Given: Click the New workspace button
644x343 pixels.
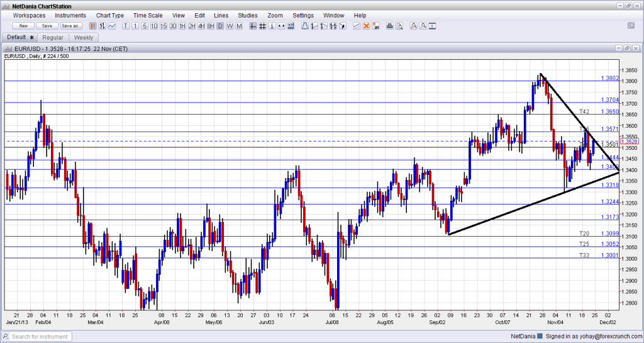Looking at the screenshot, I should click(23, 26).
